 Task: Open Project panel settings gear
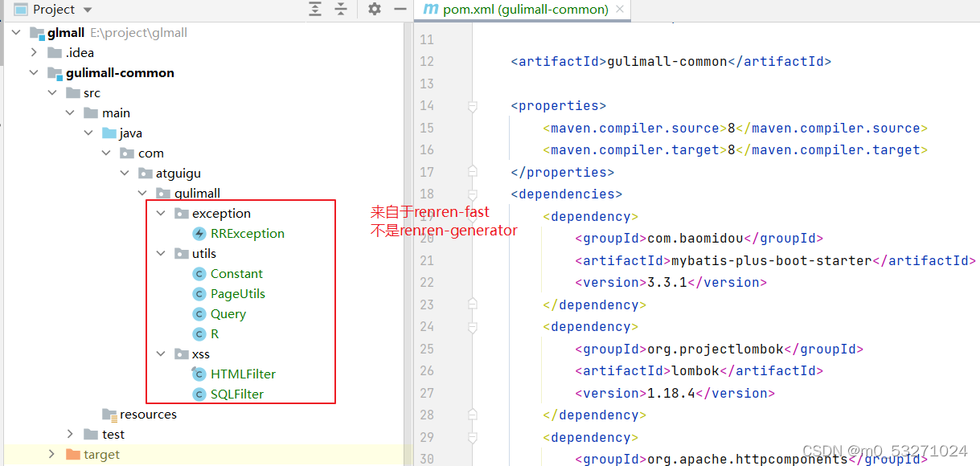(x=375, y=10)
